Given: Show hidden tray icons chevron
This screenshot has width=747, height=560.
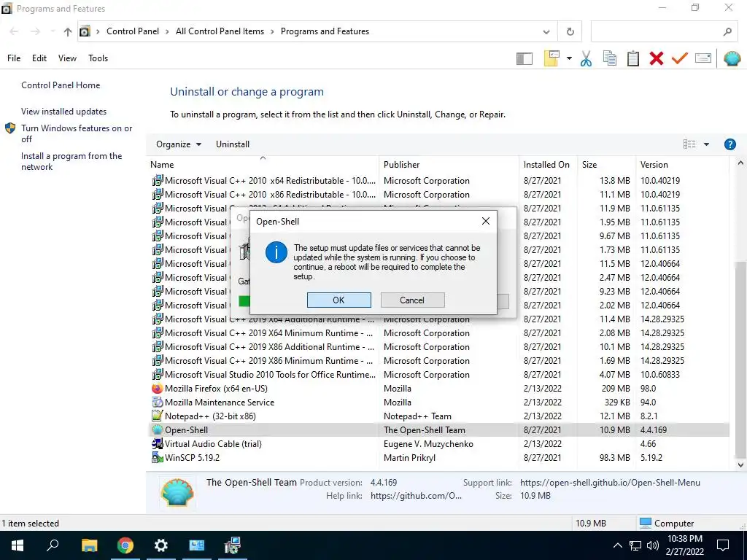Looking at the screenshot, I should tap(617, 545).
